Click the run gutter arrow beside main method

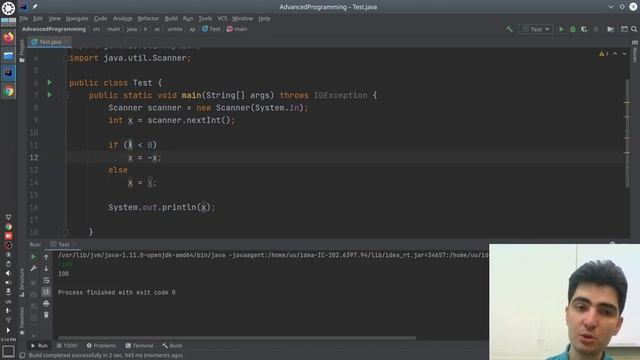coord(50,95)
